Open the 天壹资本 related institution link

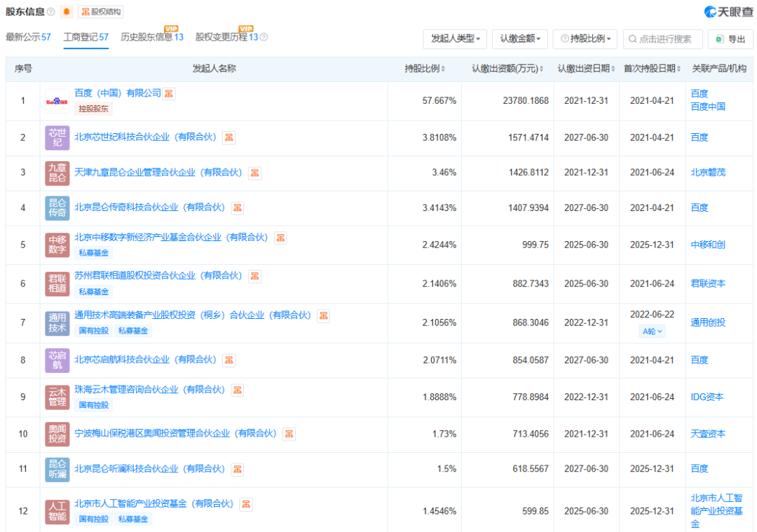(x=708, y=434)
